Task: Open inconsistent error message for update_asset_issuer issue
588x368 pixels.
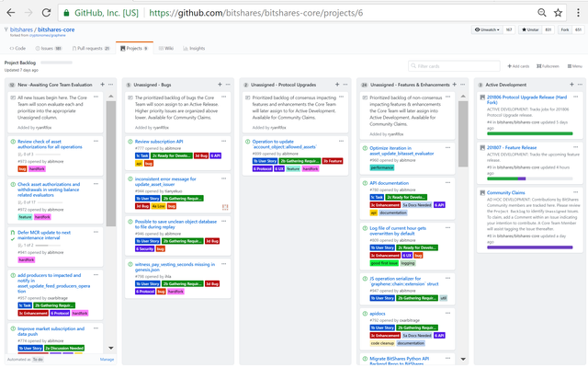Action: coord(165,182)
